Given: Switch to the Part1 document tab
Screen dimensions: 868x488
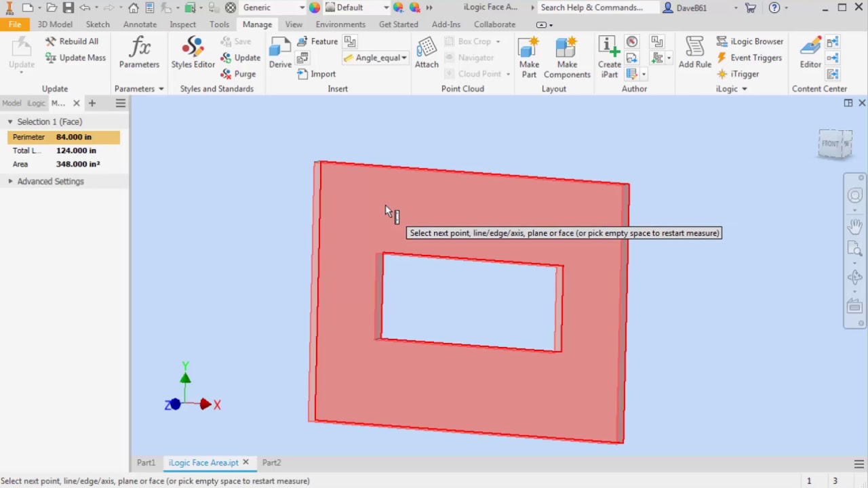Looking at the screenshot, I should (x=146, y=463).
